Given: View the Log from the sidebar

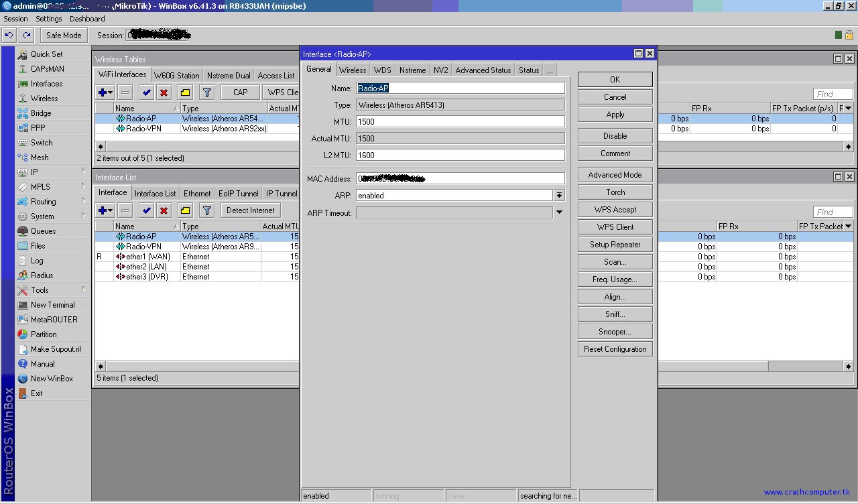Looking at the screenshot, I should [x=37, y=261].
